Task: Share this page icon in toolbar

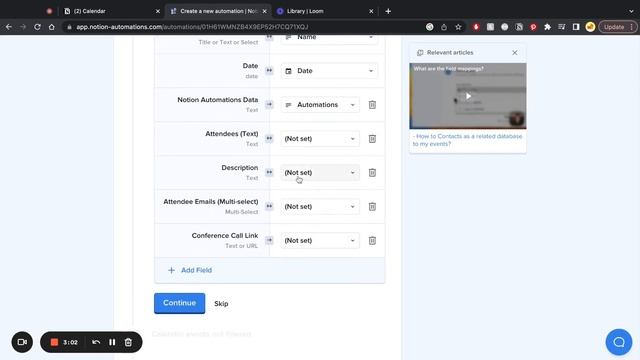Action: (x=444, y=27)
